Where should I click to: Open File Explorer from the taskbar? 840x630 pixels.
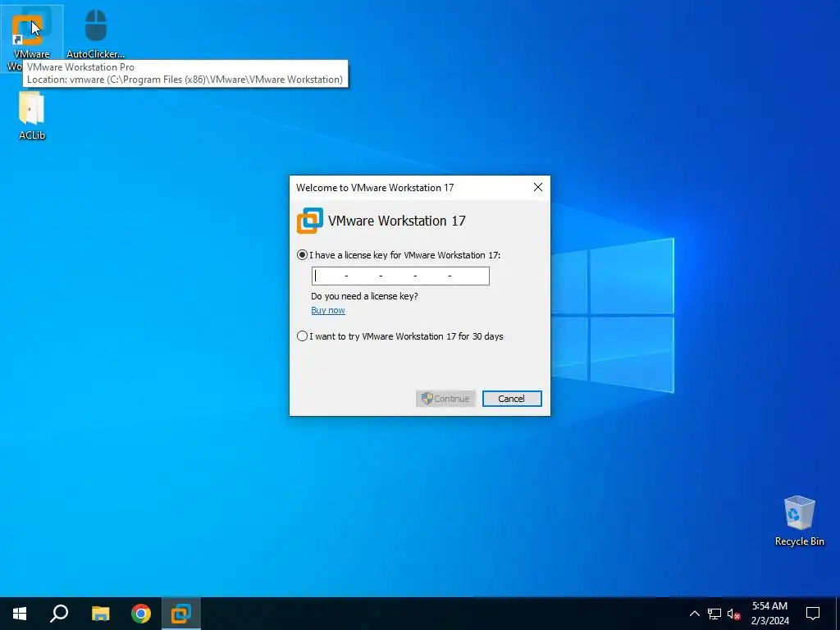pyautogui.click(x=100, y=614)
